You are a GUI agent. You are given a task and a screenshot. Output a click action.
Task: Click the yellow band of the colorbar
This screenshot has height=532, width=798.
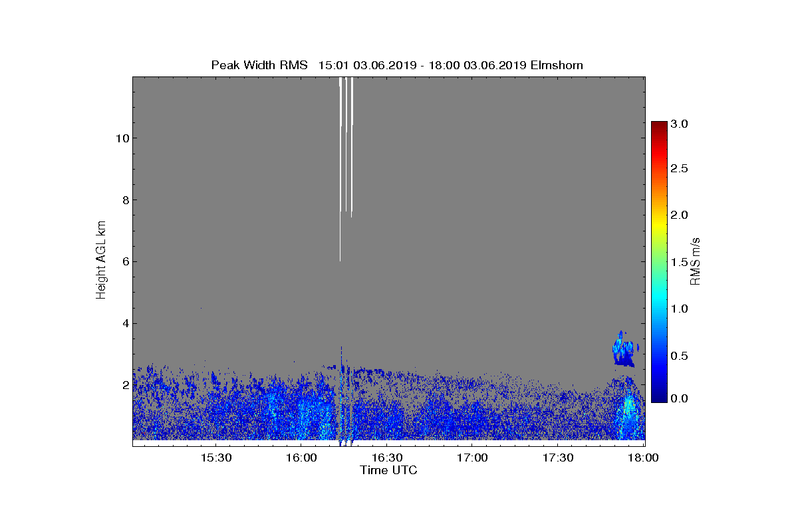click(659, 225)
